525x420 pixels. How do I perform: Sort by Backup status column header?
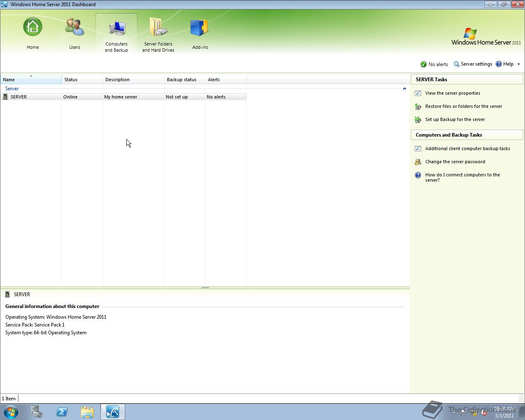185,80
